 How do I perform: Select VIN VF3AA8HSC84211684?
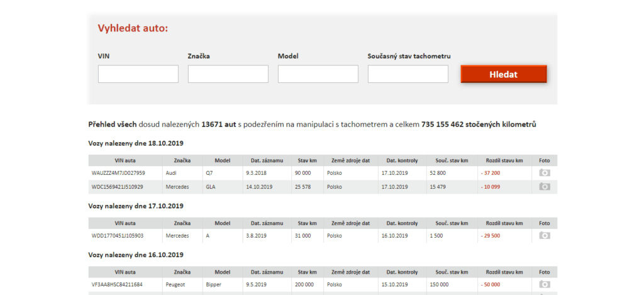point(117,284)
